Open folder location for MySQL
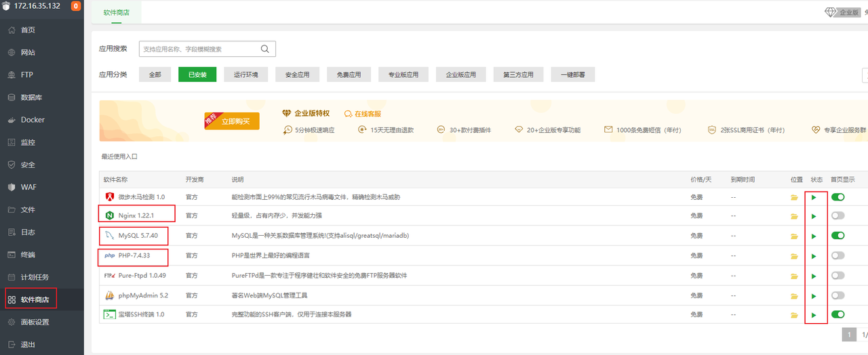Screen dimensions: 868x355 (x=794, y=236)
